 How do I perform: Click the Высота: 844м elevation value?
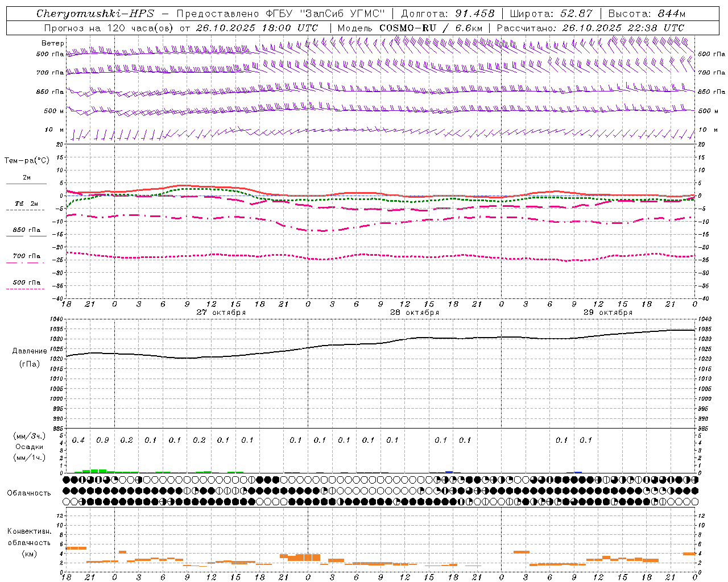click(x=647, y=14)
